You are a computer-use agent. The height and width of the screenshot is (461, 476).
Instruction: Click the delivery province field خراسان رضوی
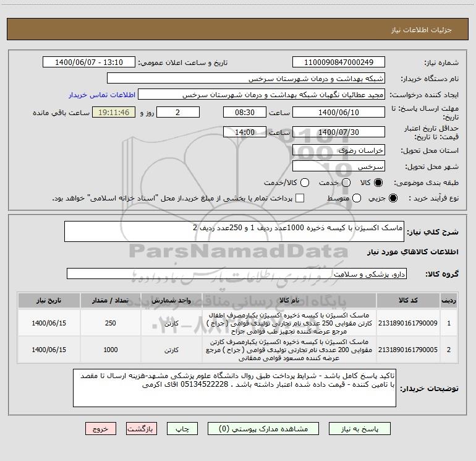[x=339, y=150]
